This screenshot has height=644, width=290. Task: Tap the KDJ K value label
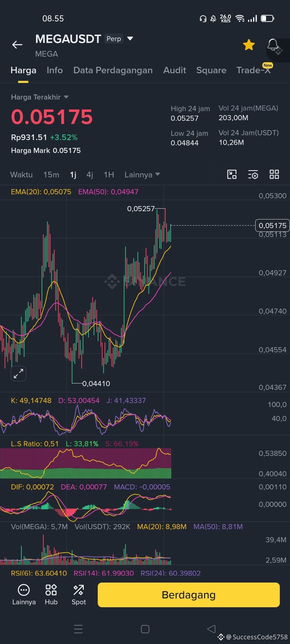tap(31, 401)
